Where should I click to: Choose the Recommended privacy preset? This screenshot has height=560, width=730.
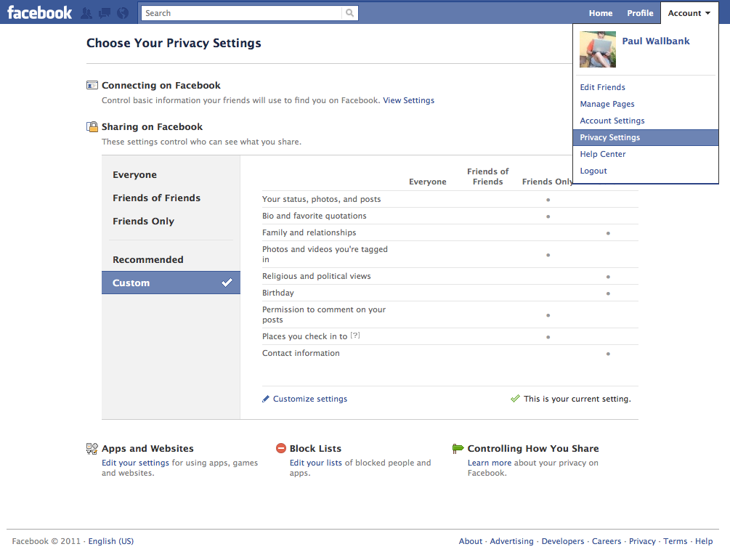coord(147,260)
